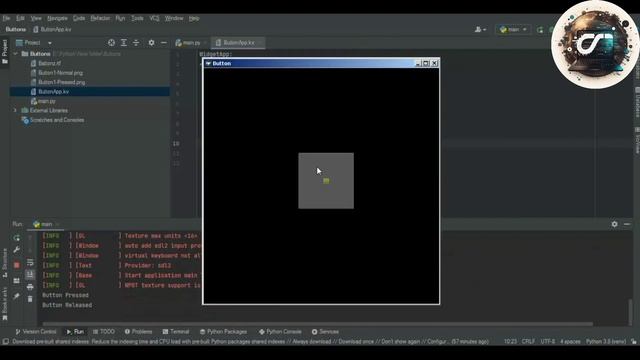This screenshot has width=640, height=360.
Task: Click UTF-8 encoding in status bar
Action: coord(548,341)
